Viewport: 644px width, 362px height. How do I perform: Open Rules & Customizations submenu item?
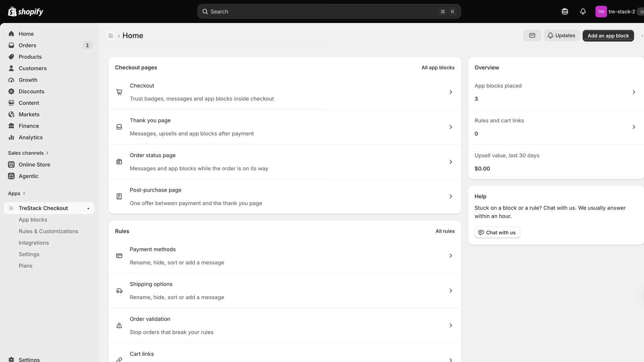(x=48, y=231)
